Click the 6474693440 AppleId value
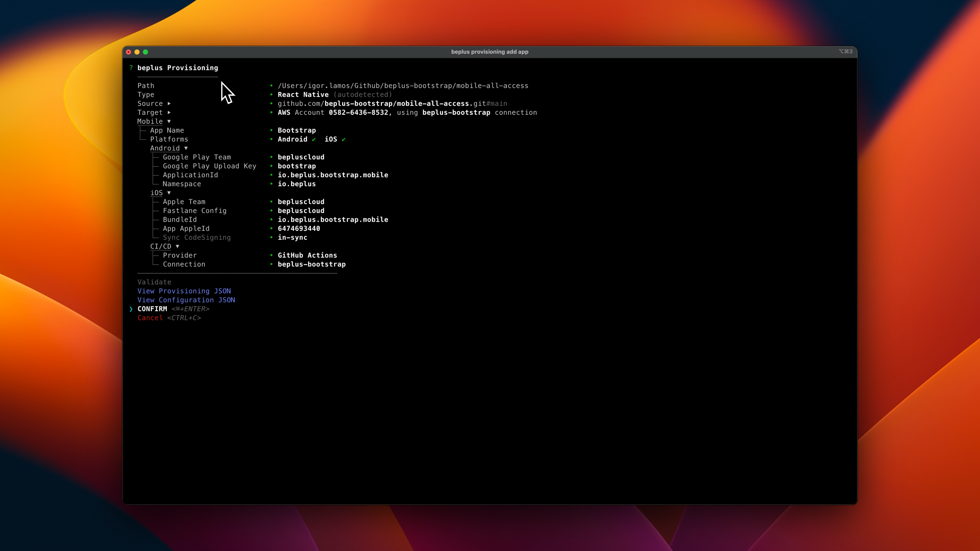Screen dimensions: 980x551 tap(299, 229)
